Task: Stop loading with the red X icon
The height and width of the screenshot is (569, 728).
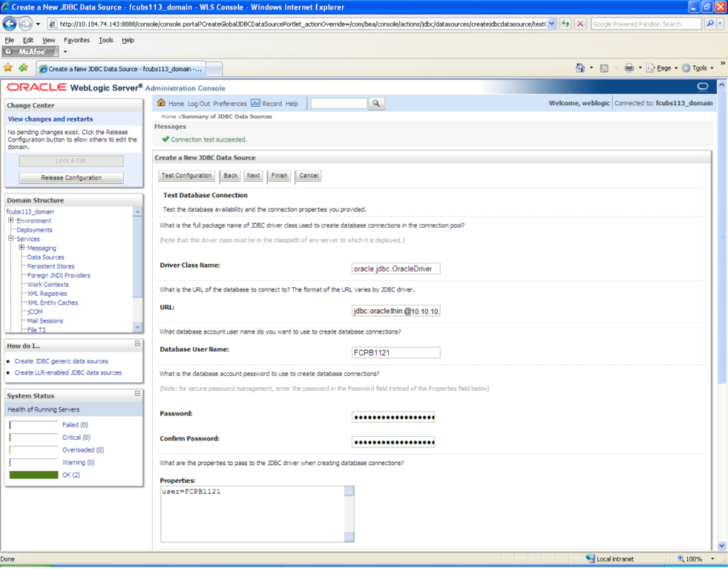Action: tap(580, 23)
